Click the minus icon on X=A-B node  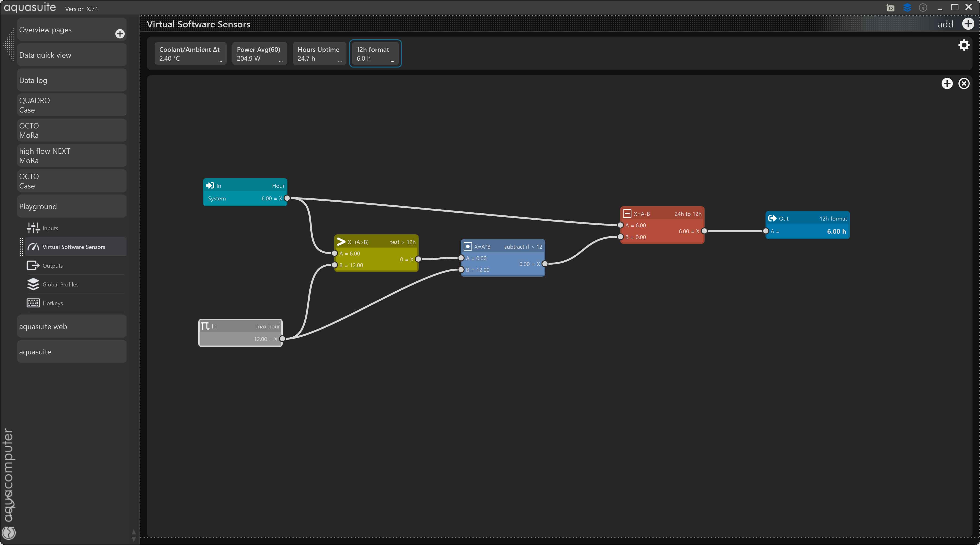(627, 214)
